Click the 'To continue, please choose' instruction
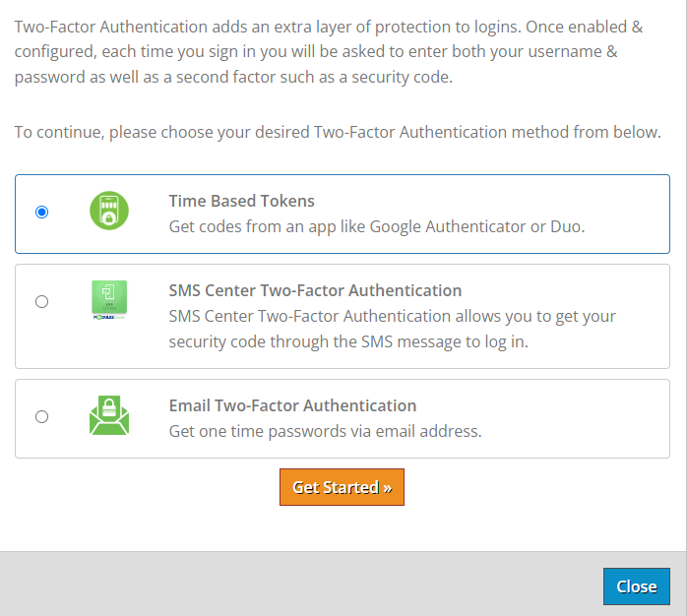 click(338, 132)
